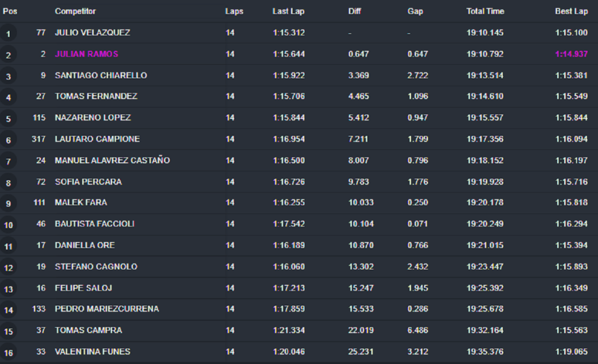
Task: Click car number 317 for Lautaro Campione
Action: pyautogui.click(x=39, y=139)
